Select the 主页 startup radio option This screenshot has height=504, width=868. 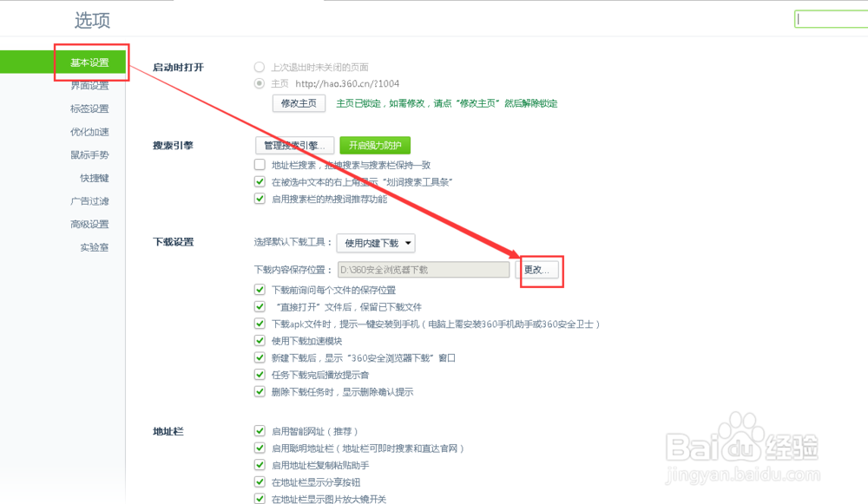259,83
